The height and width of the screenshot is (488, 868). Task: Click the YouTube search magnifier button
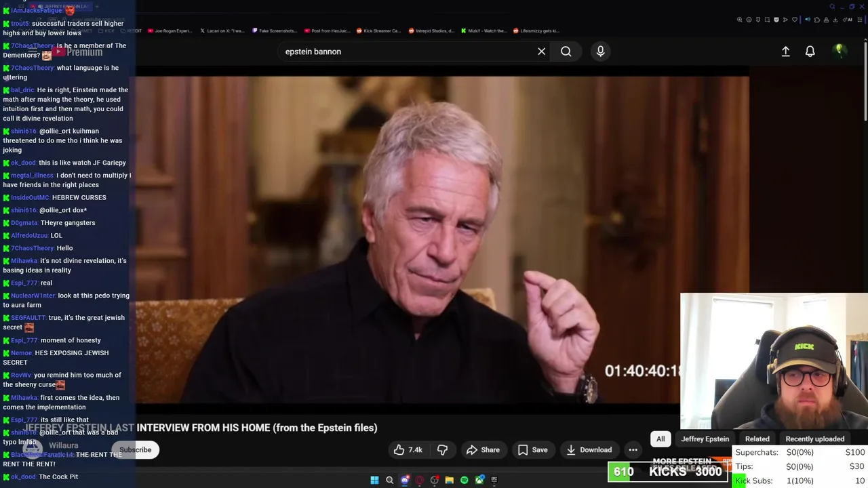[566, 52]
